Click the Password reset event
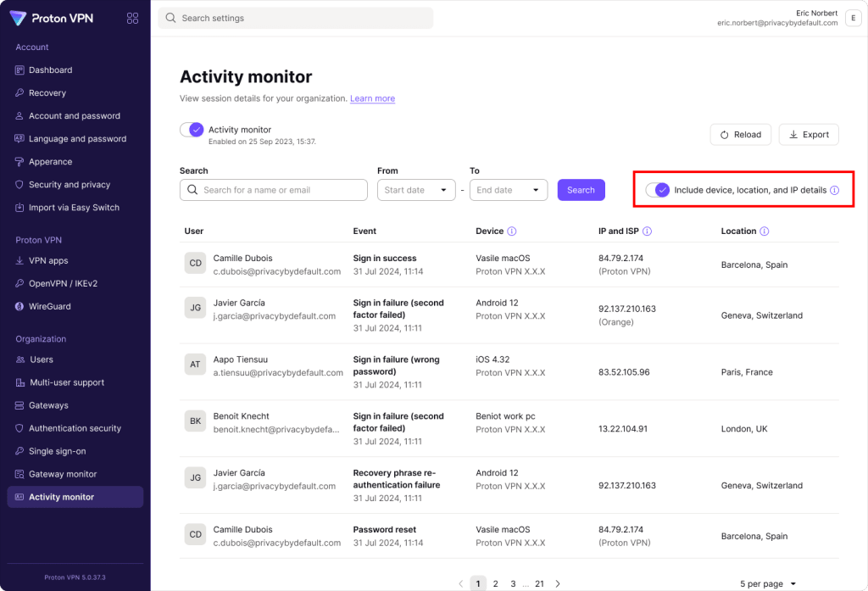868x591 pixels. 385,529
